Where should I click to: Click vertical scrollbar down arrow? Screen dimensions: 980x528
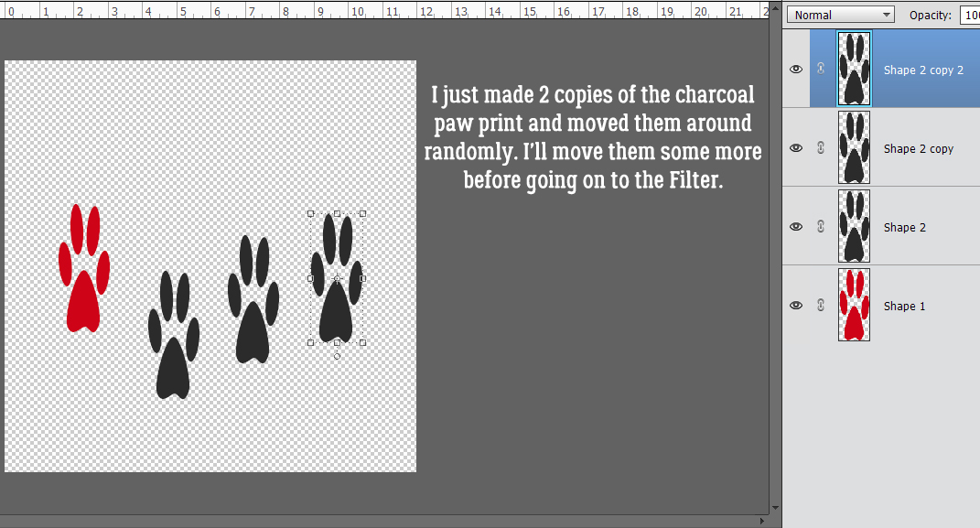tap(775, 508)
